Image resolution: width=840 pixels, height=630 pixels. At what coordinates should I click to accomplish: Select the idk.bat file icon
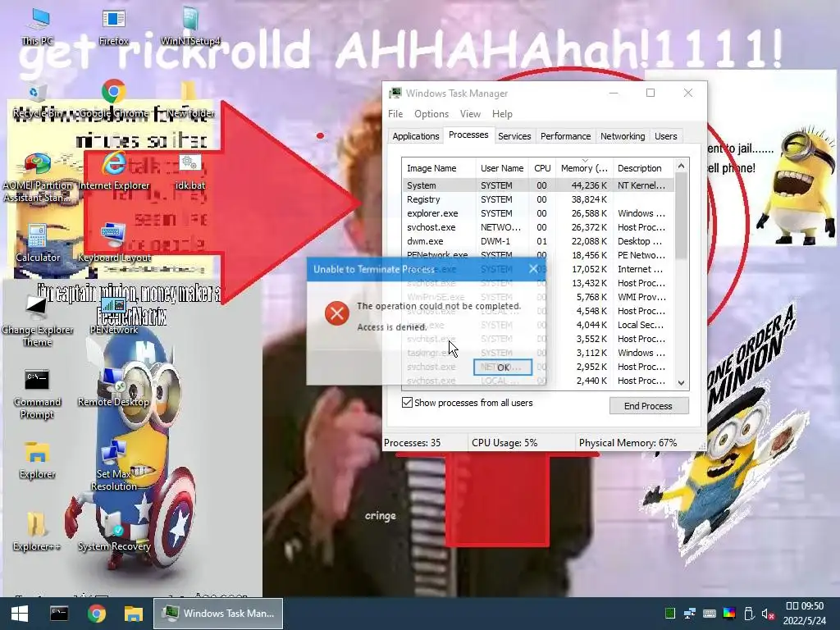(190, 172)
